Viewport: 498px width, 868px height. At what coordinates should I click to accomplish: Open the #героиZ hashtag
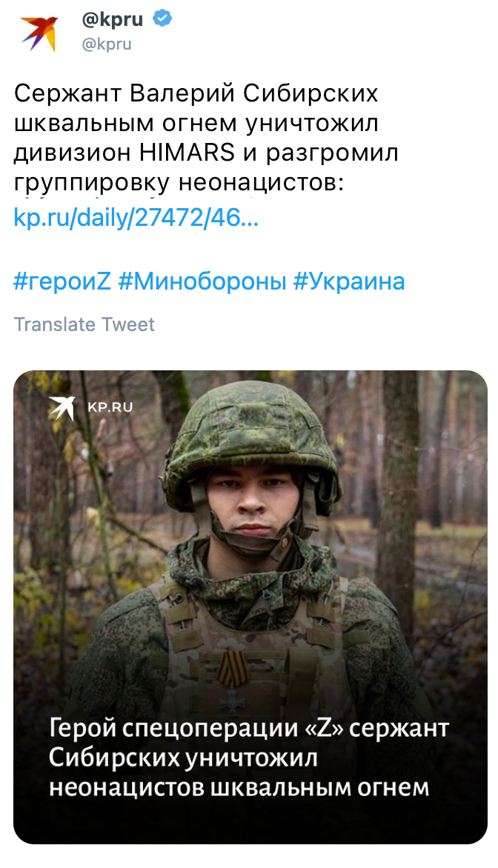pos(62,281)
